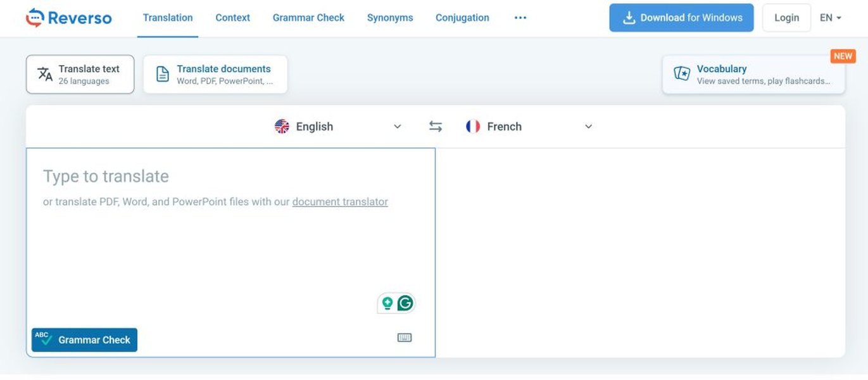868x380 pixels.
Task: Click the download icon on Download for Windows
Action: tap(629, 18)
